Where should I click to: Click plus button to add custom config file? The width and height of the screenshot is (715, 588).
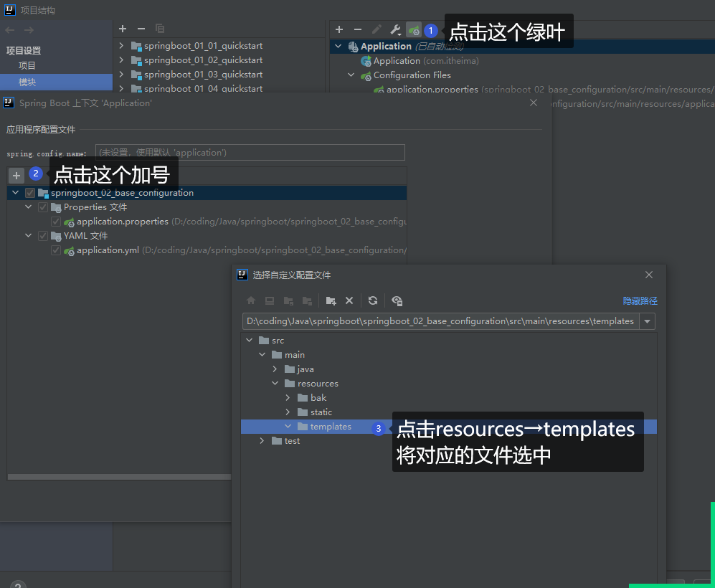[16, 176]
